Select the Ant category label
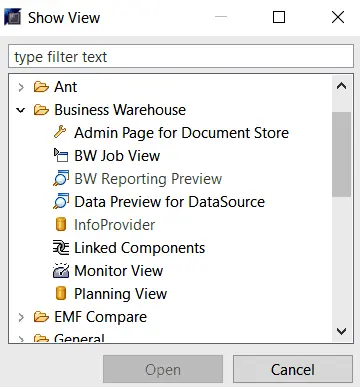The image size is (360, 387). [66, 87]
